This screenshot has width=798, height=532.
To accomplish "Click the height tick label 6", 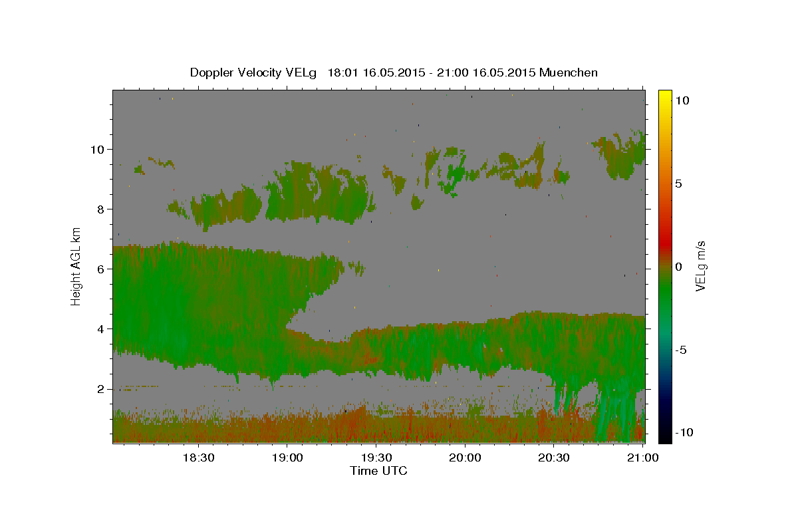I will (101, 269).
